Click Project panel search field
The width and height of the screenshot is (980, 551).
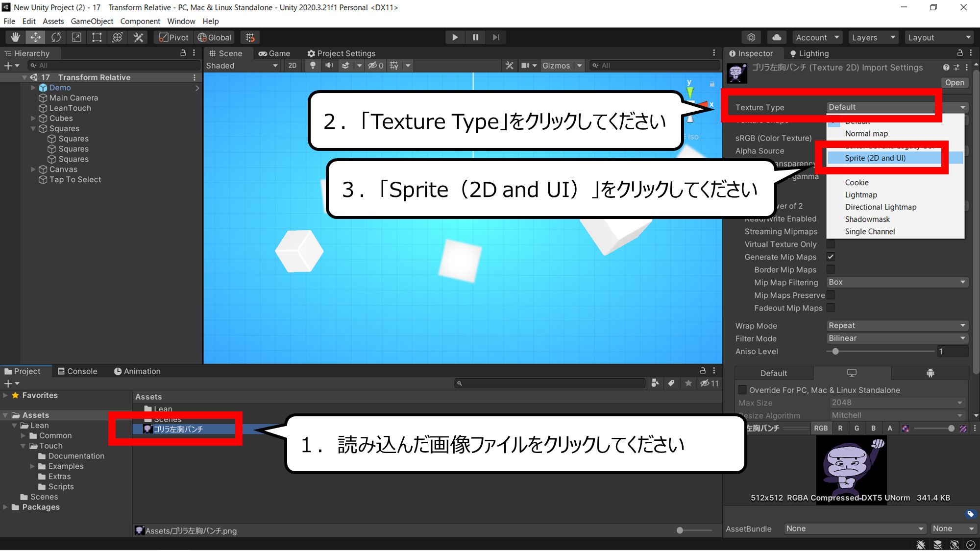point(550,383)
